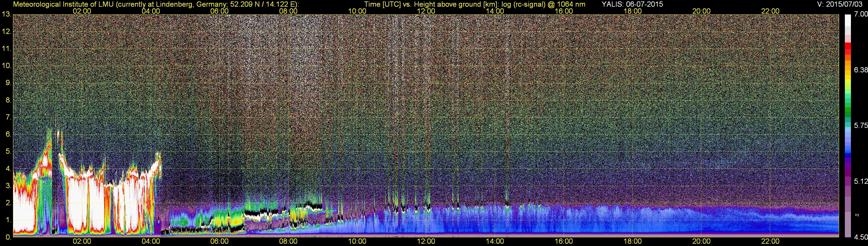Click the 13 km height axis label
This screenshot has width=868, height=246.
pyautogui.click(x=6, y=14)
